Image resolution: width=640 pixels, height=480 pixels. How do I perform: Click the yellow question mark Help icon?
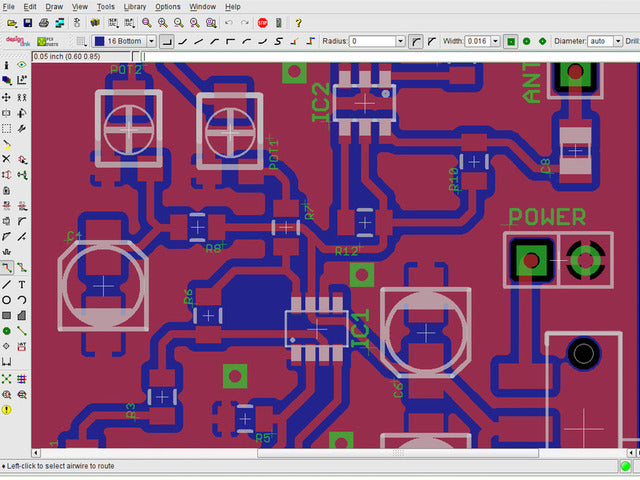(298, 22)
